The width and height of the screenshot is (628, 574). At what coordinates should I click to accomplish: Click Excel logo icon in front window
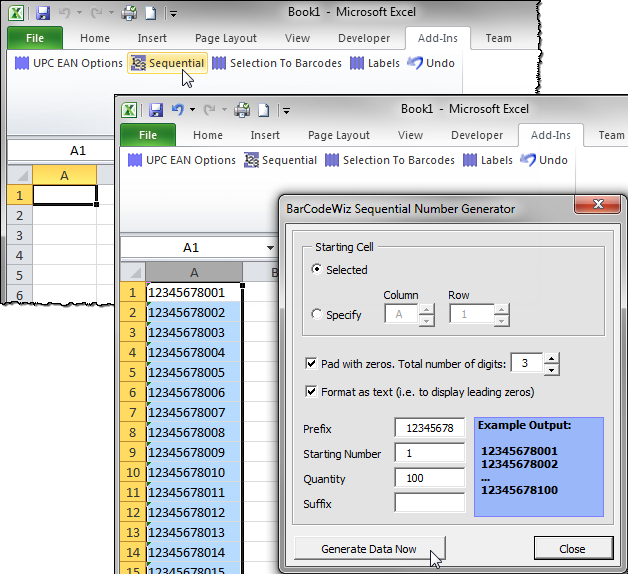click(x=129, y=110)
